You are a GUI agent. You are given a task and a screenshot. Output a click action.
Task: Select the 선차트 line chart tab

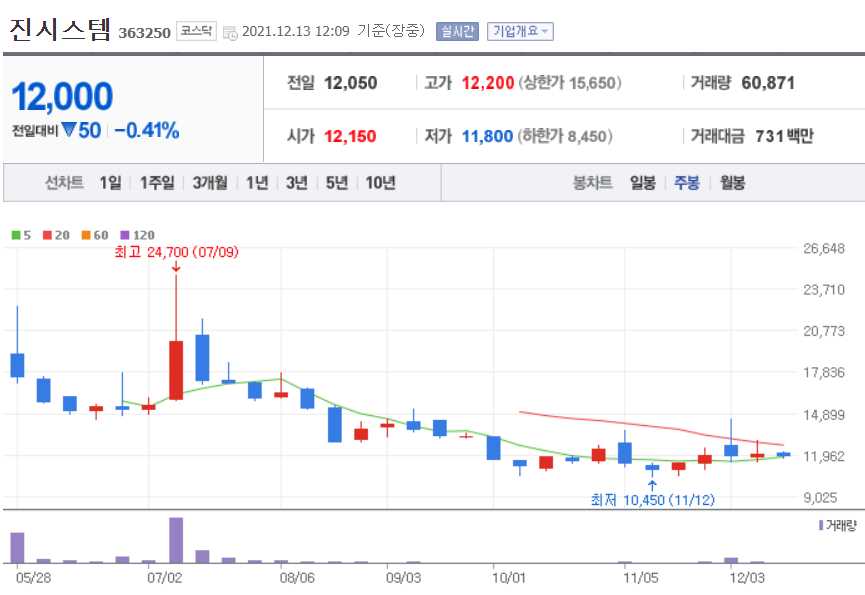(65, 183)
